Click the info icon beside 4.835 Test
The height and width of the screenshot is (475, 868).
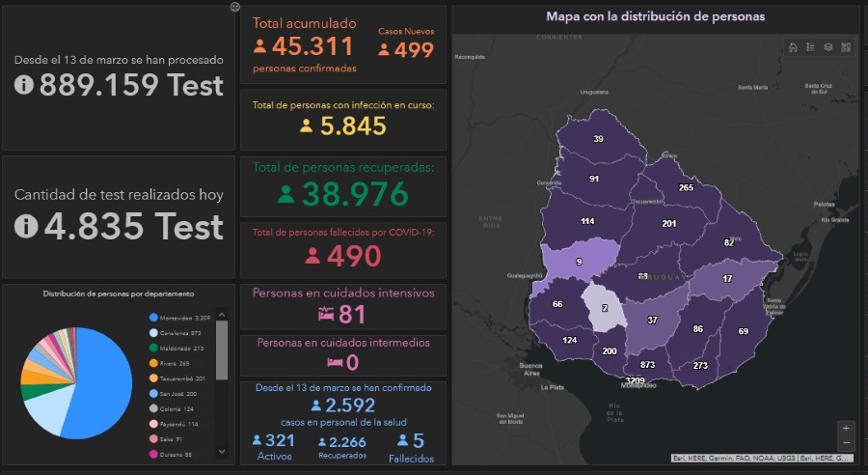25,226
